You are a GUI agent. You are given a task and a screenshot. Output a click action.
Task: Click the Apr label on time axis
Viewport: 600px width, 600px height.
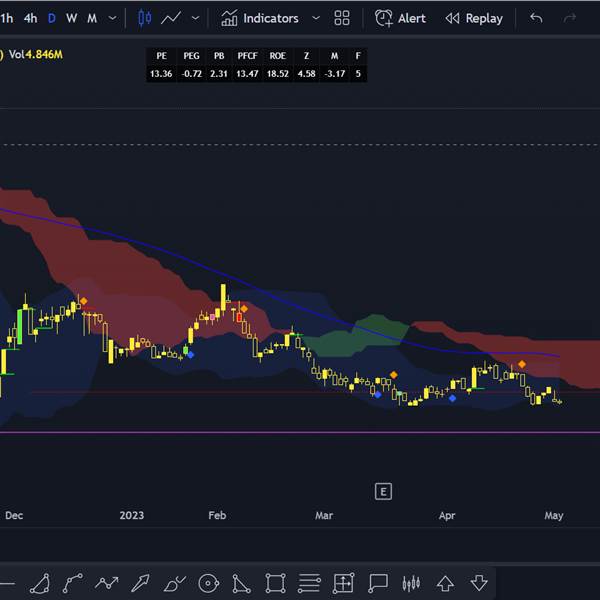coord(447,515)
